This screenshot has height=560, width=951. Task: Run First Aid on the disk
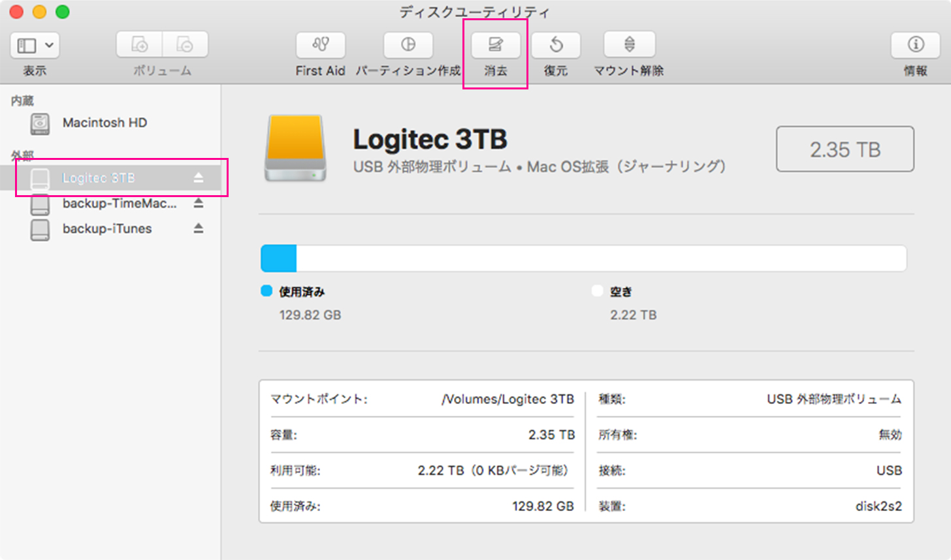pos(321,44)
